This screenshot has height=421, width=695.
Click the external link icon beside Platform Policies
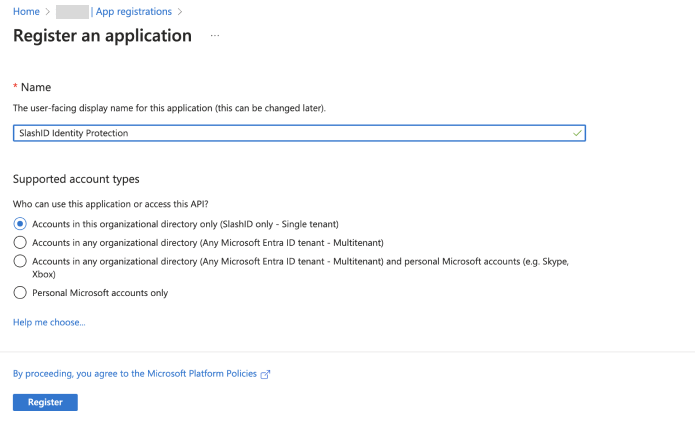tap(265, 374)
